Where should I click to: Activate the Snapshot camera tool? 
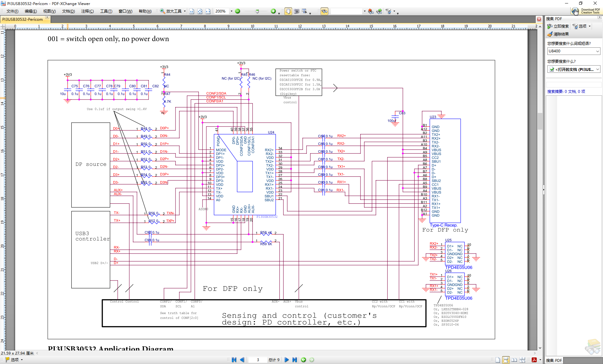pyautogui.click(x=296, y=11)
